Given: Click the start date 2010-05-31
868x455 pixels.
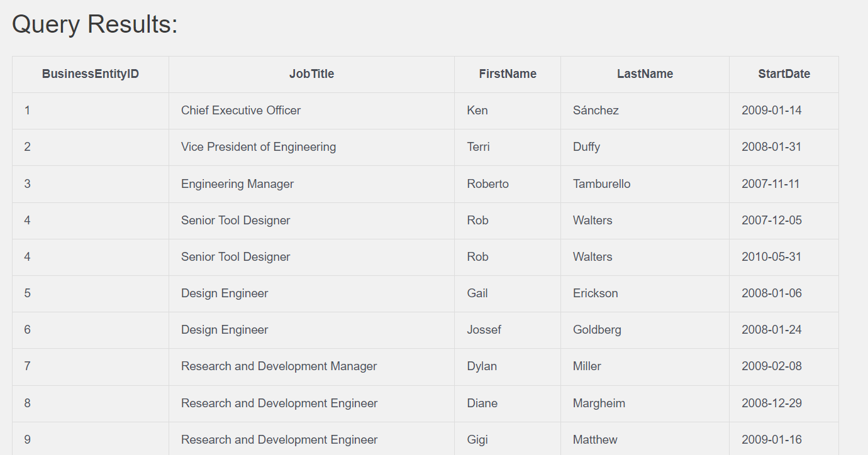Looking at the screenshot, I should point(771,257).
